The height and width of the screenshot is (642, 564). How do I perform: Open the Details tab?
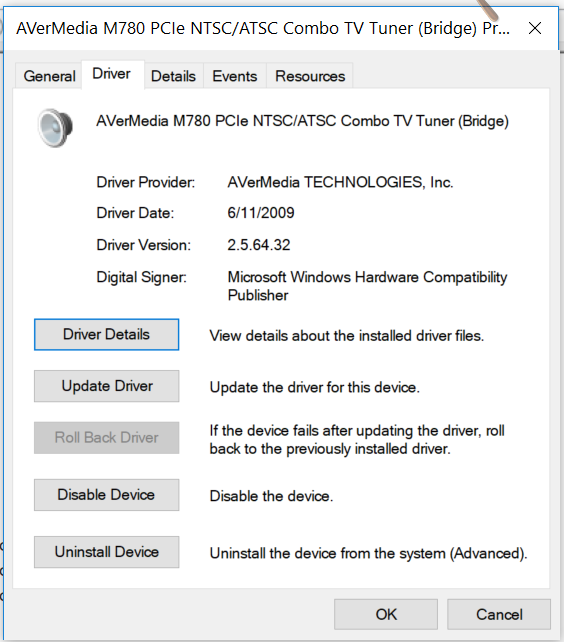point(173,76)
